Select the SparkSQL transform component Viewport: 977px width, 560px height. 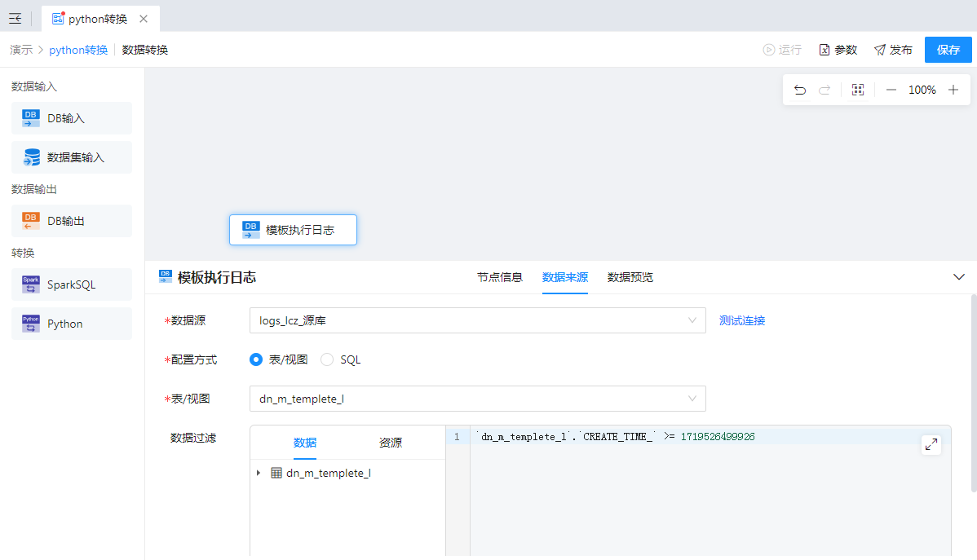pyautogui.click(x=72, y=284)
